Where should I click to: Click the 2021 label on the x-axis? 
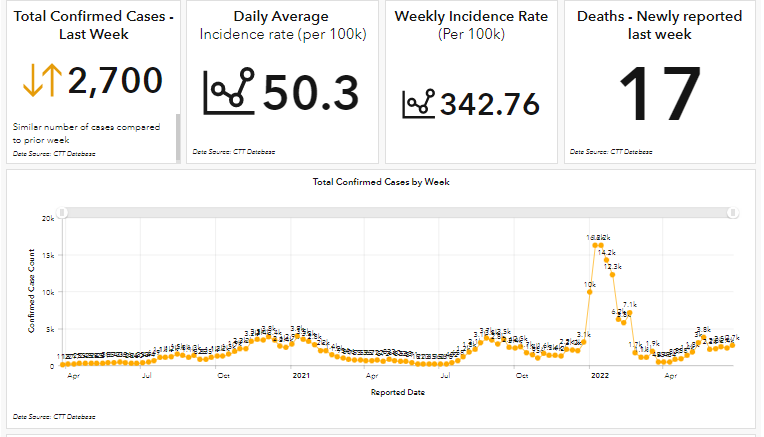point(300,376)
